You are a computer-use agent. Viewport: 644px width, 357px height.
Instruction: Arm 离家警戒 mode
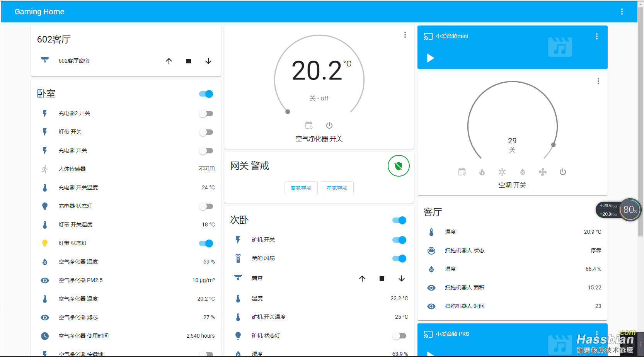[301, 188]
